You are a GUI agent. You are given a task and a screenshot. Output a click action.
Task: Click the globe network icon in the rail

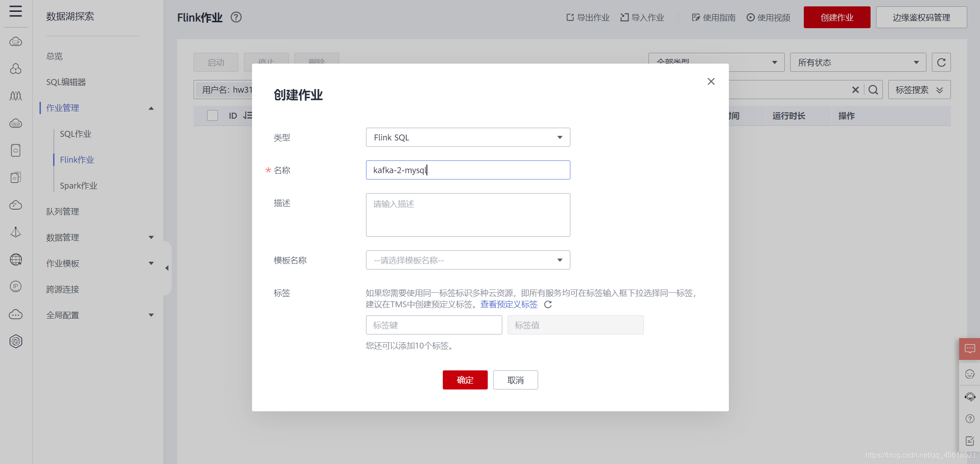[16, 259]
